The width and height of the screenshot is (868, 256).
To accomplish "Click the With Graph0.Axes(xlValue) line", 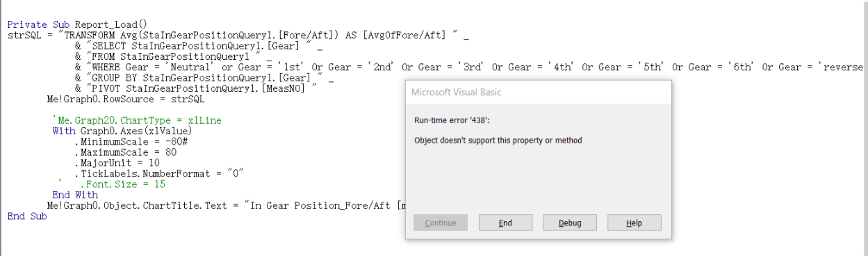I will coord(122,131).
